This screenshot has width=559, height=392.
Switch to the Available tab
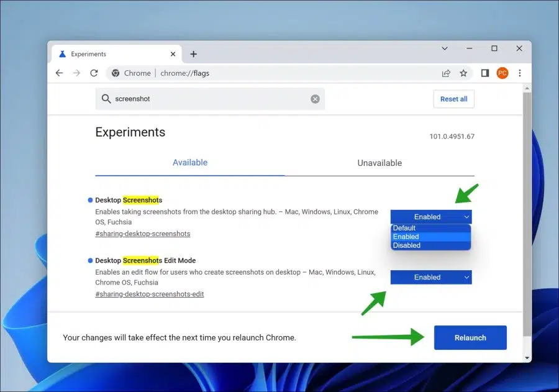[x=190, y=163]
